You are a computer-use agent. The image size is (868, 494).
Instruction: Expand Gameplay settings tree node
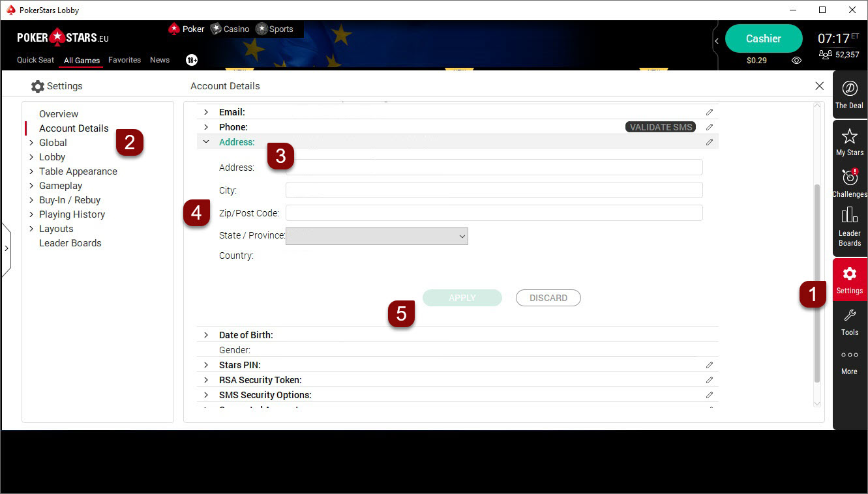pyautogui.click(x=31, y=186)
